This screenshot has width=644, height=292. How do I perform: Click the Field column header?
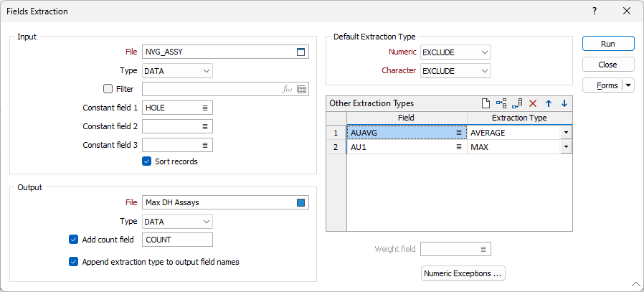[x=407, y=118]
